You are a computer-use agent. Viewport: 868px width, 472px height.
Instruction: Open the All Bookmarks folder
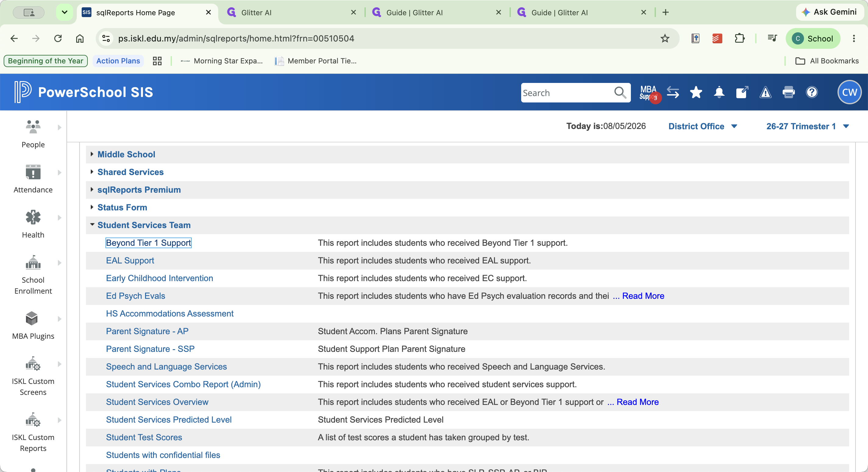click(827, 61)
